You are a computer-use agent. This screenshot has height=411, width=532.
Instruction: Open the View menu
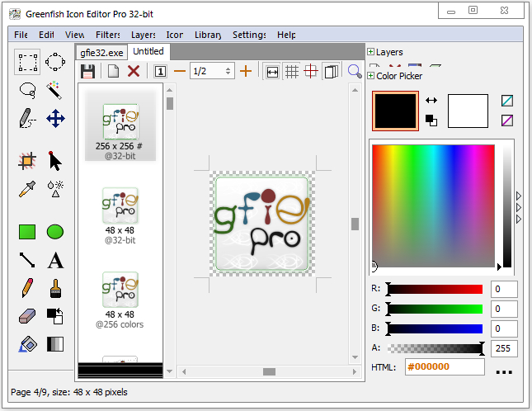[74, 35]
